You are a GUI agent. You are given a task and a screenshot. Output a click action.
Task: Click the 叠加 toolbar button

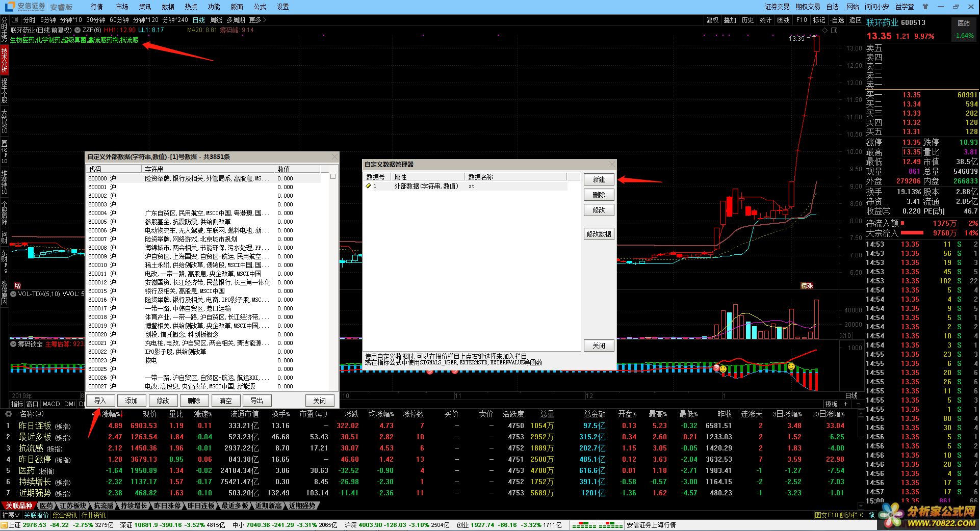pyautogui.click(x=730, y=20)
